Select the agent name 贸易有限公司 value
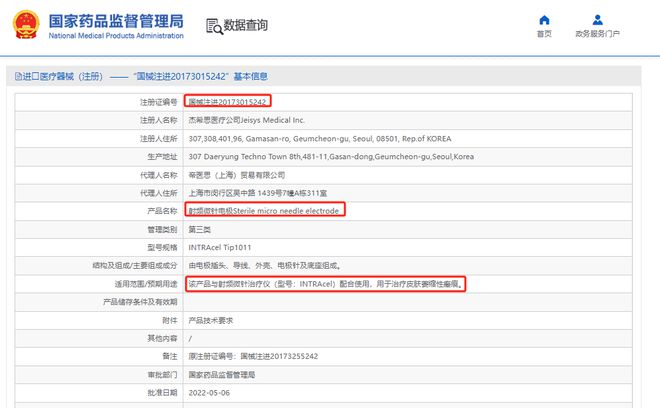 tap(237, 175)
